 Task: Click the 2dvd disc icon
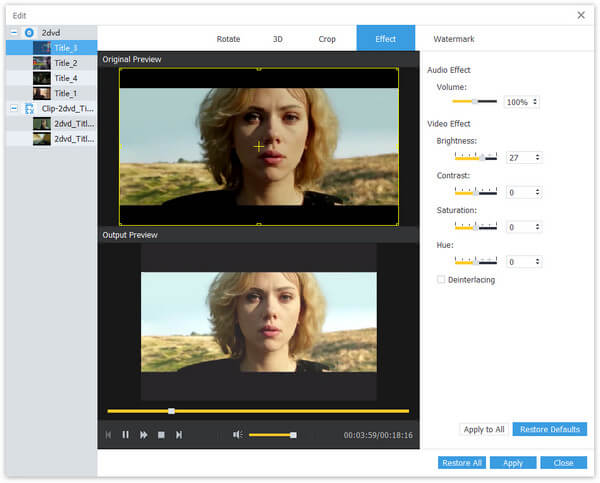click(29, 32)
